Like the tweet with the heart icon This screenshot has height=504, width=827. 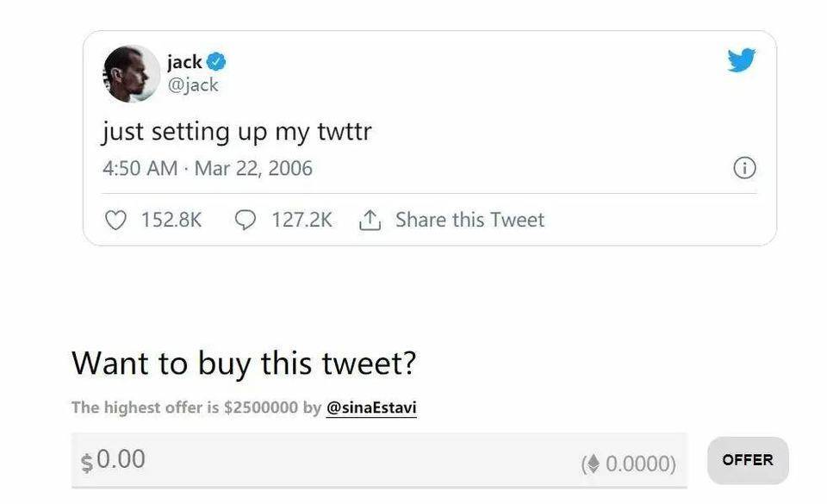coord(115,221)
